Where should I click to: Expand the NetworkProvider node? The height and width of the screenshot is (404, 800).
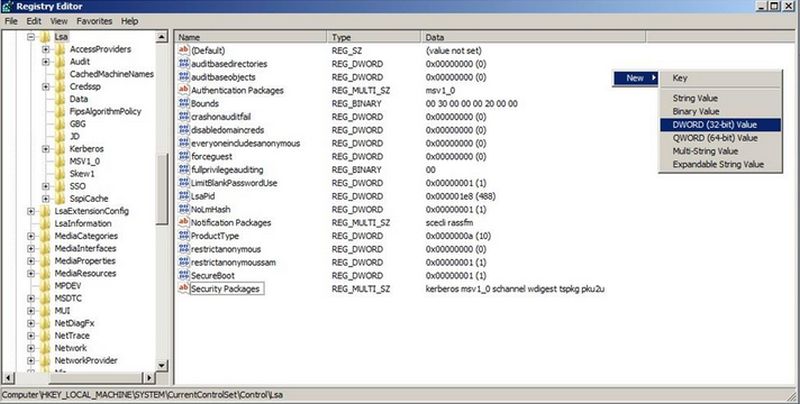pyautogui.click(x=31, y=361)
